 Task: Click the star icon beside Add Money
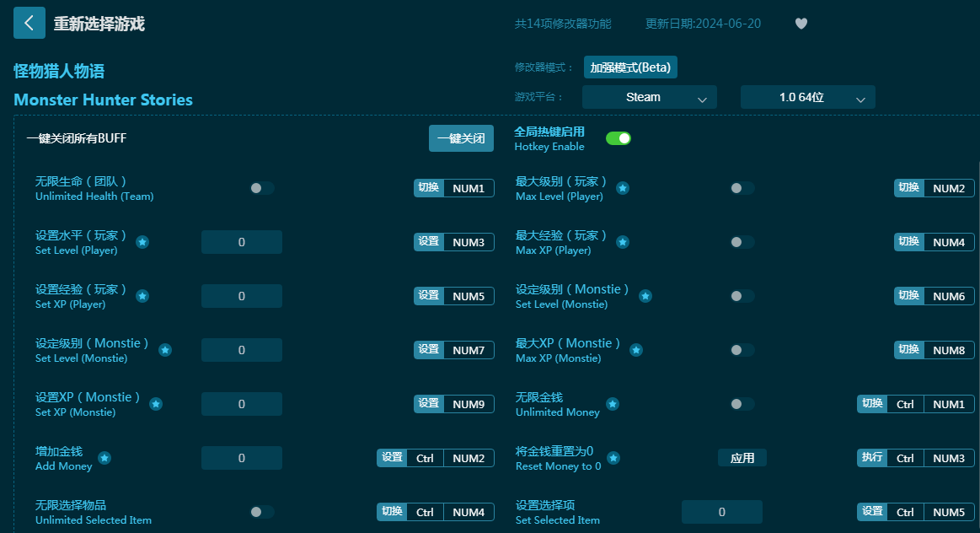tap(105, 458)
